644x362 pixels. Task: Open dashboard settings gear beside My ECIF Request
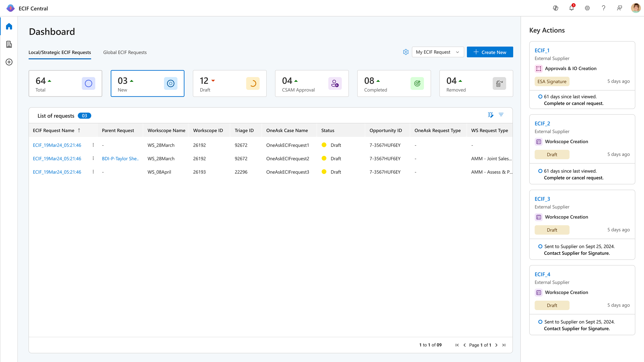406,52
